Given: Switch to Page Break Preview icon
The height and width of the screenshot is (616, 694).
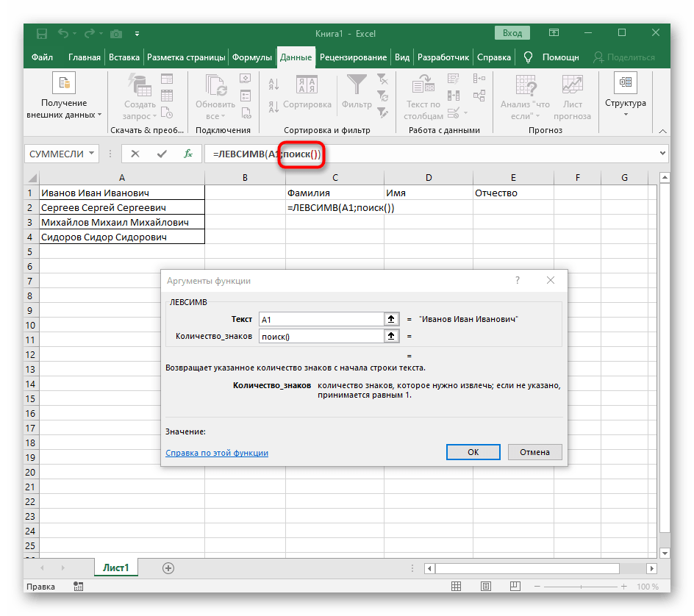Looking at the screenshot, I should click(x=515, y=587).
